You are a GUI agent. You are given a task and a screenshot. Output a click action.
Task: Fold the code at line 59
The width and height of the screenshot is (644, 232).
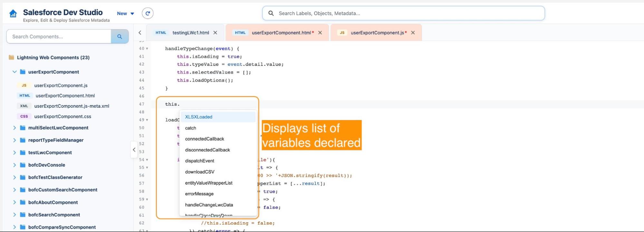point(147,199)
